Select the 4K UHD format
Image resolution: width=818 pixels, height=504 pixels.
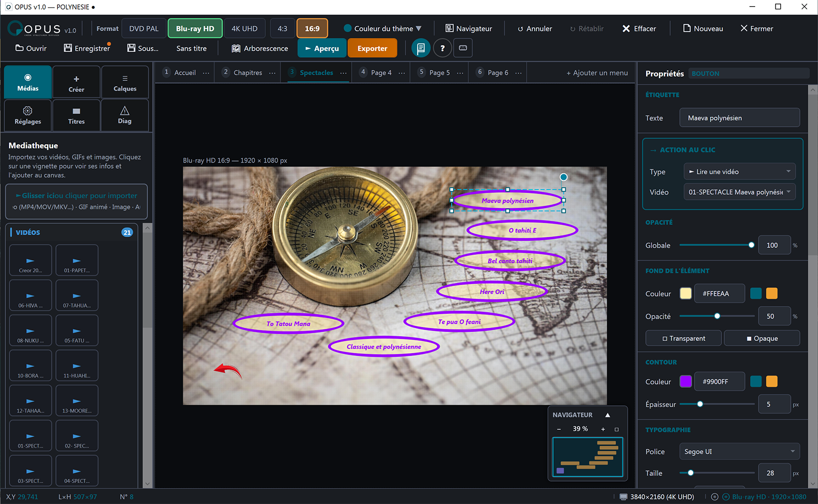click(x=244, y=29)
